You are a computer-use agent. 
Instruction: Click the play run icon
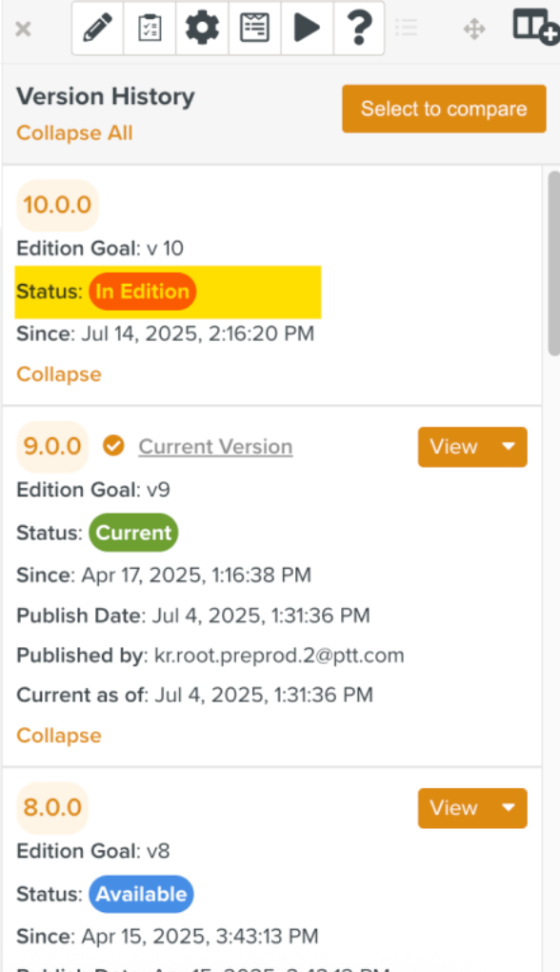[308, 29]
